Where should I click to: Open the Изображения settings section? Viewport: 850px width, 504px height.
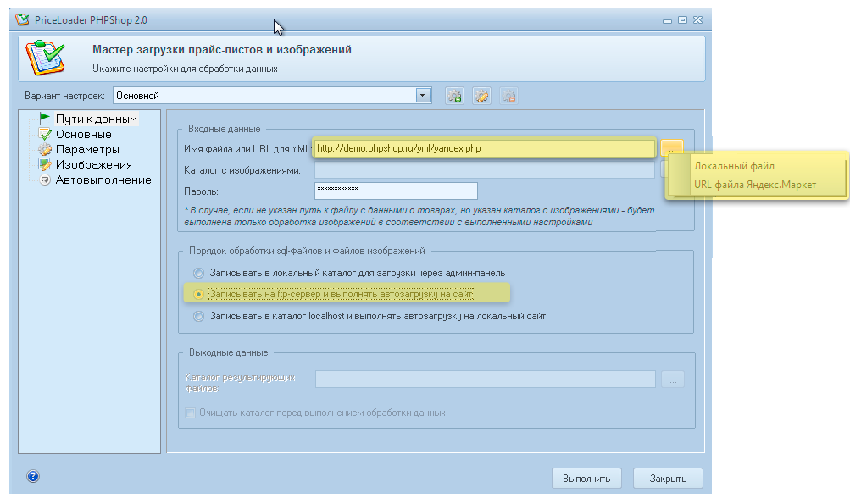[94, 164]
